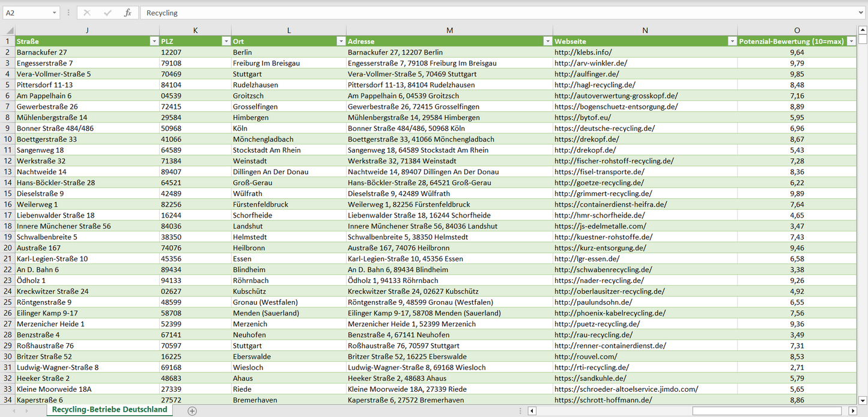The image size is (868, 417).
Task: Open the Potenzial-Bewertung filter dropdown
Action: click(851, 41)
